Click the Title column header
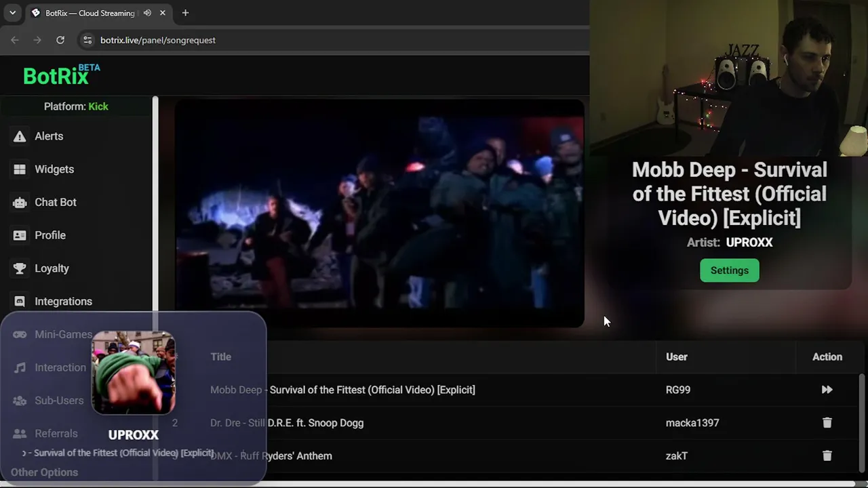The image size is (868, 488). [220, 357]
